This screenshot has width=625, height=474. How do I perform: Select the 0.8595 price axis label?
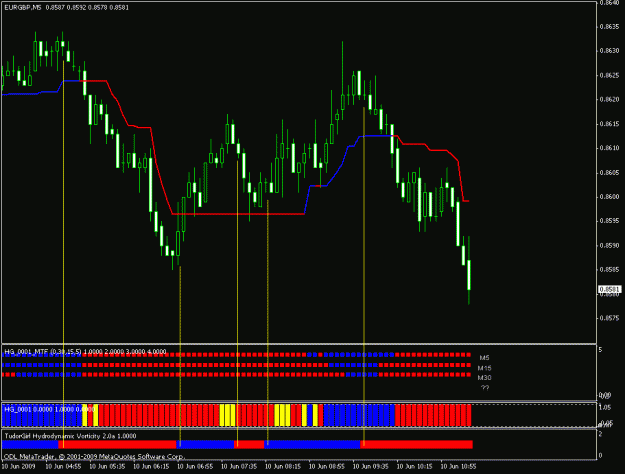click(610, 221)
